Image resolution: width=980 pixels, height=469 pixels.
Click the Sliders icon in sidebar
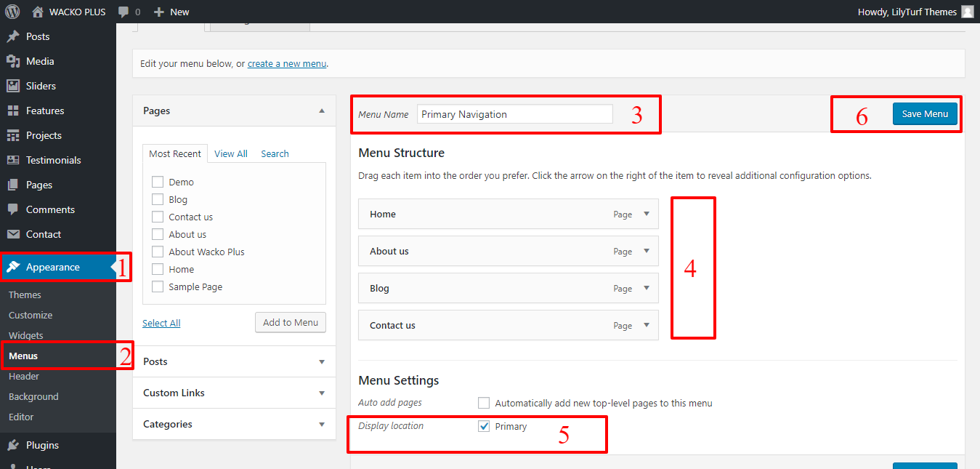13,86
